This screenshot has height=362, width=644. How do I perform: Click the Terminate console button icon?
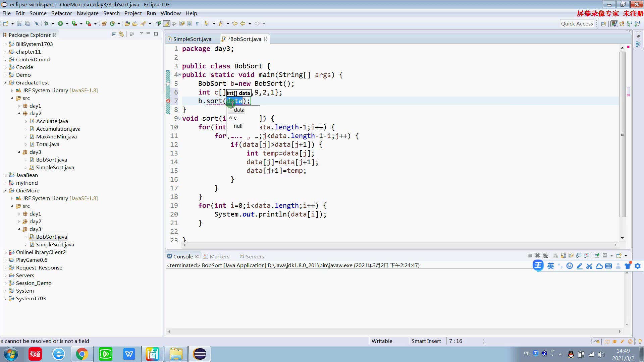529,255
